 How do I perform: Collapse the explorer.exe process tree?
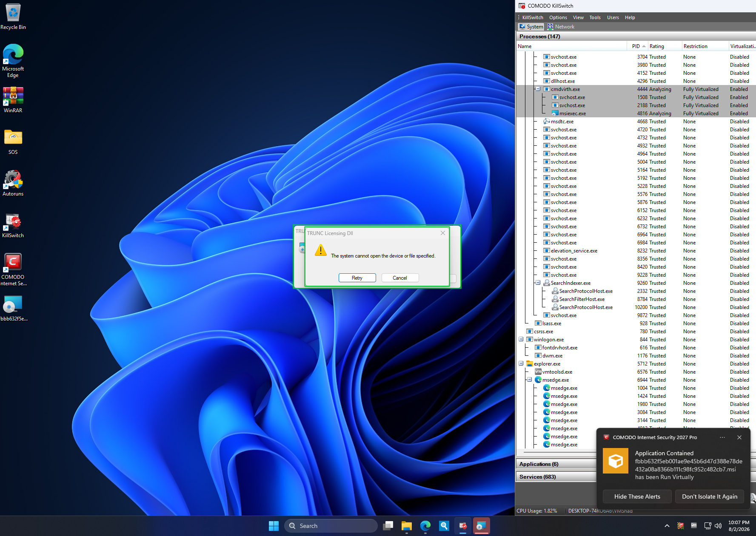point(521,364)
